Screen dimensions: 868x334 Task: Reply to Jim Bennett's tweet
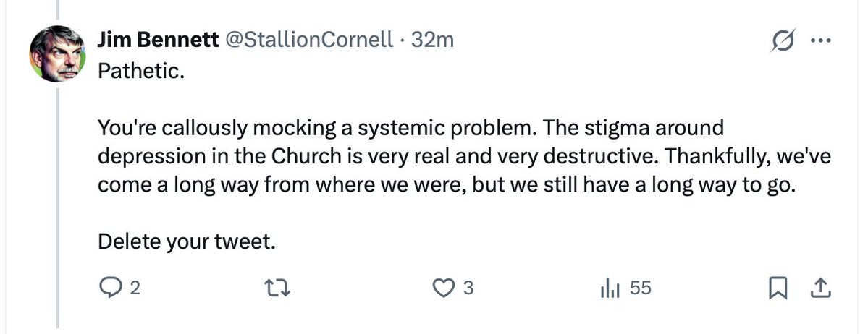tap(109, 289)
